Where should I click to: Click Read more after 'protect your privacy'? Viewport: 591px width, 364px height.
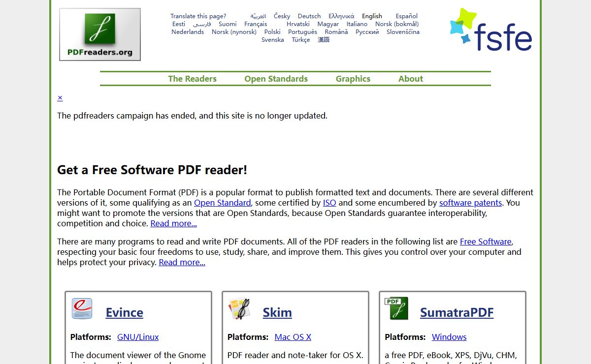(182, 262)
